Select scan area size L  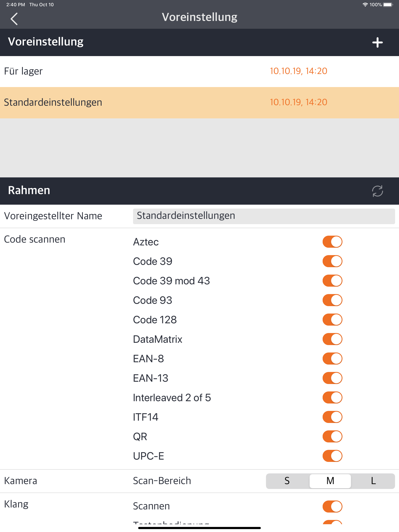pyautogui.click(x=373, y=481)
